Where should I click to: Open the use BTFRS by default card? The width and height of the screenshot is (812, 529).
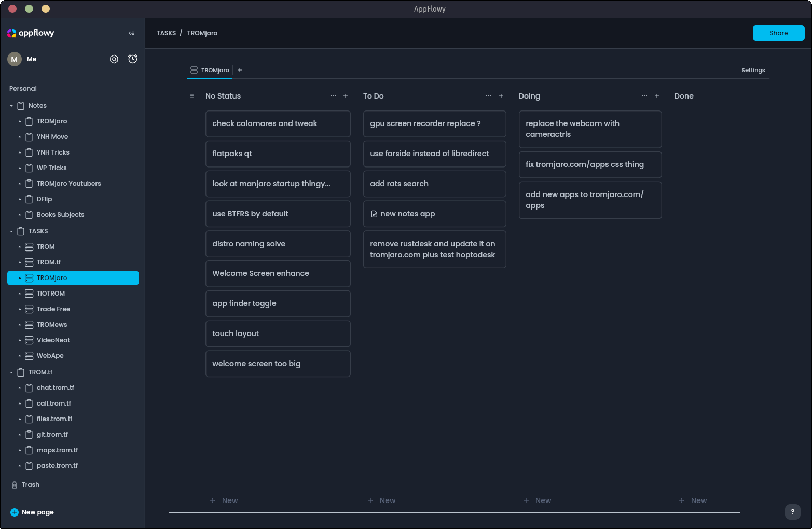(x=278, y=214)
